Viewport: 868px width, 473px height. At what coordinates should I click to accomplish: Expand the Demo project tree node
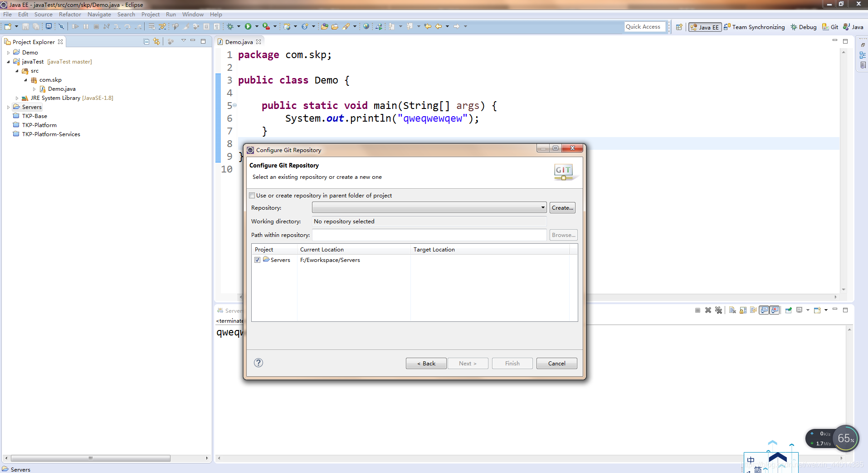8,53
